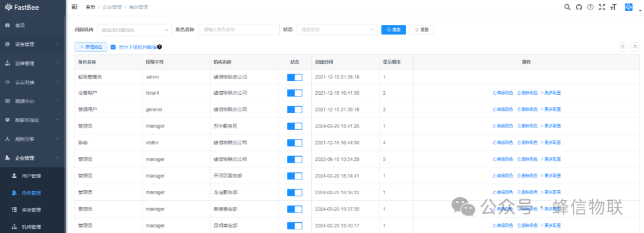The height and width of the screenshot is (233, 644).
Task: Click the 重置 button
Action: (422, 30)
